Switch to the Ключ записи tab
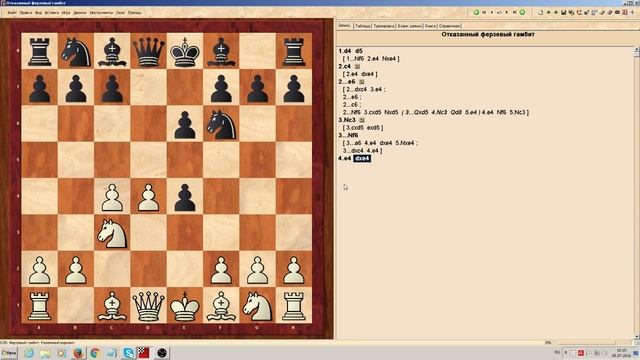 point(410,26)
